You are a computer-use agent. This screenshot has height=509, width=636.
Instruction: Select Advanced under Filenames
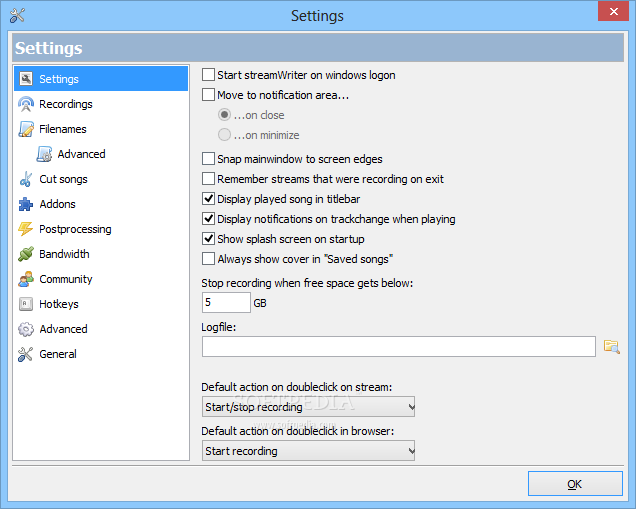[81, 154]
